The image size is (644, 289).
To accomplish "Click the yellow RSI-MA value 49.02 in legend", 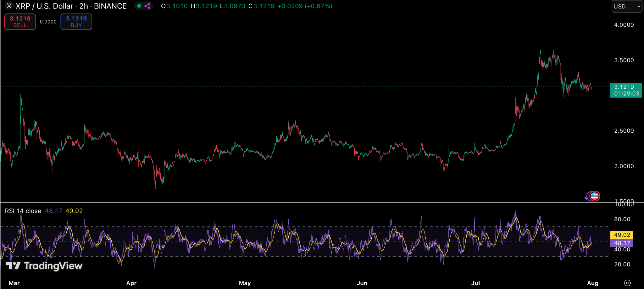I will tap(74, 211).
